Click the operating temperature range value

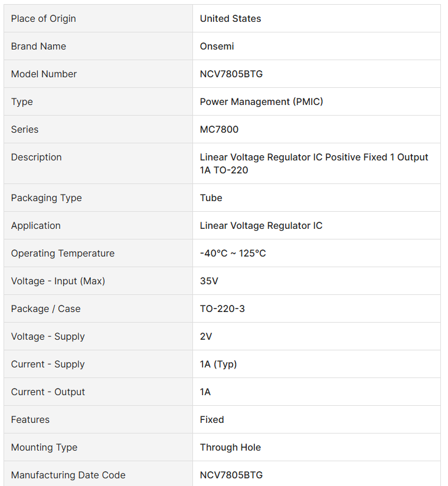(233, 253)
